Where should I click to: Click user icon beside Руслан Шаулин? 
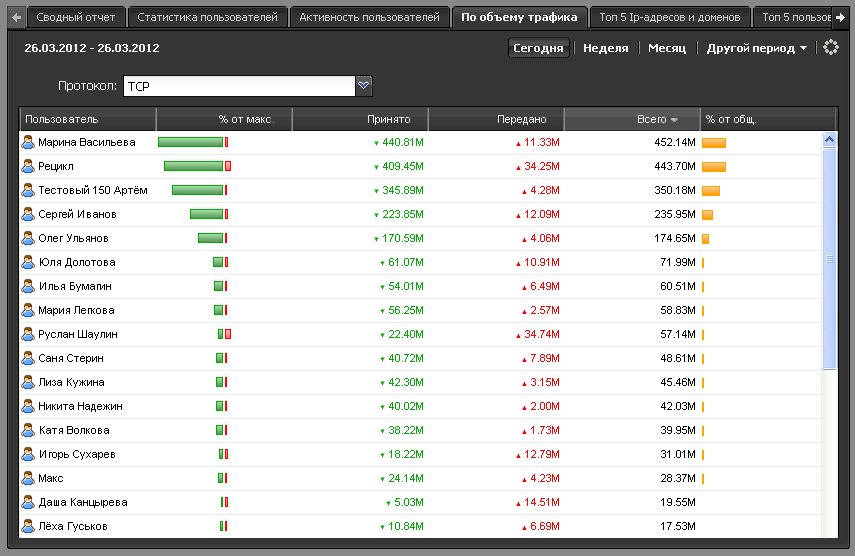(x=28, y=334)
